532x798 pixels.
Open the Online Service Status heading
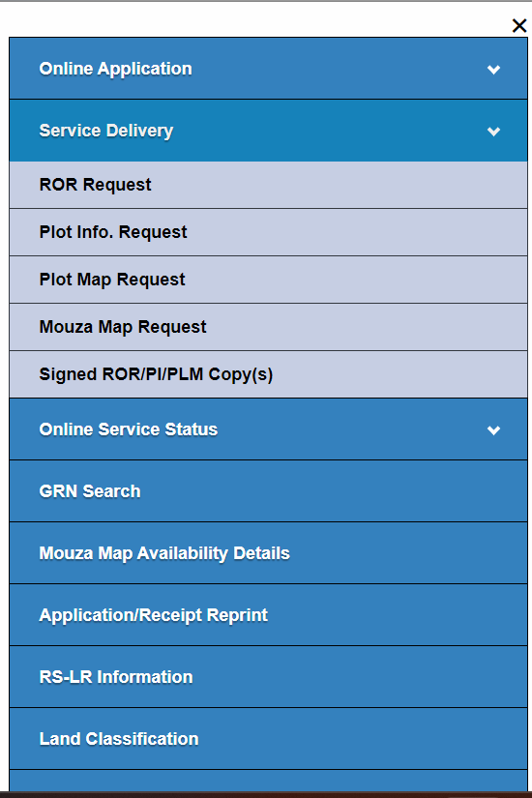pos(129,429)
